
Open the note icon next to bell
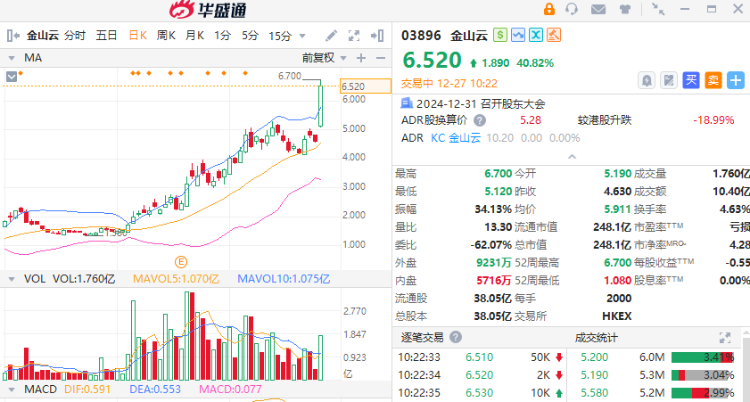pos(669,80)
